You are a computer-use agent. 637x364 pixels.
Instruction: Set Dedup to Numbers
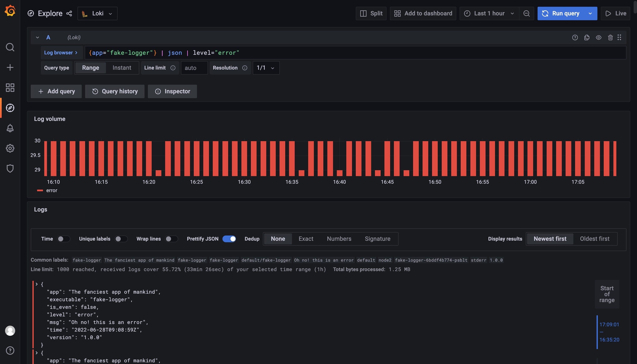(339, 239)
